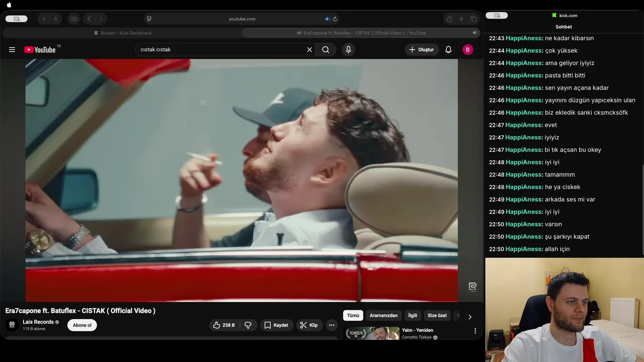Image resolution: width=644 pixels, height=362 pixels.
Task: Switch to Stream - Kick Dashboard tab
Action: point(122,33)
